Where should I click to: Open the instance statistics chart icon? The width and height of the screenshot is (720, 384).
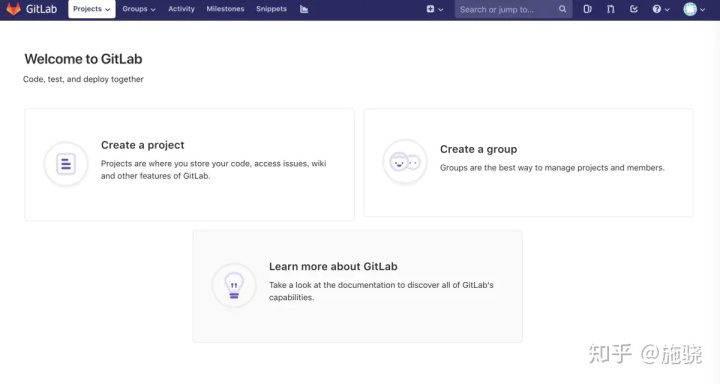point(304,9)
